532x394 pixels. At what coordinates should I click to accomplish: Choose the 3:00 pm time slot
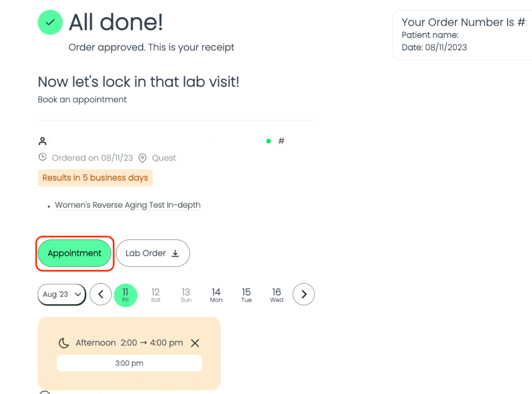[x=129, y=363]
